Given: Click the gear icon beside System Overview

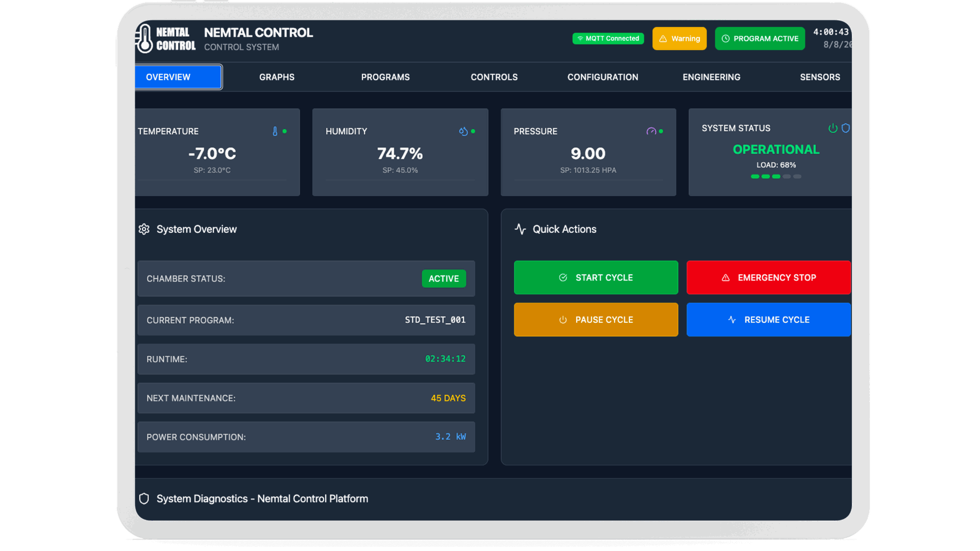Looking at the screenshot, I should tap(144, 229).
